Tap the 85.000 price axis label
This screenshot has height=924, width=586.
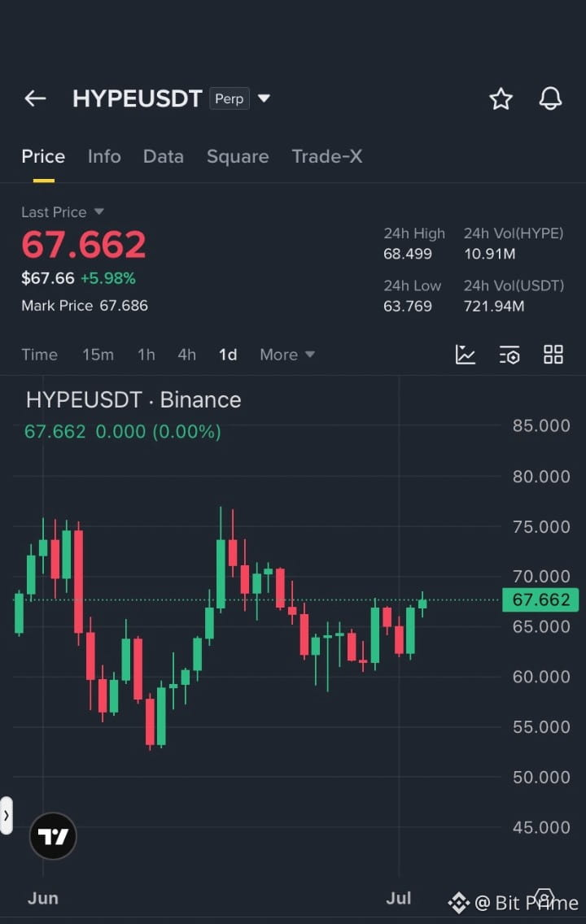(541, 426)
